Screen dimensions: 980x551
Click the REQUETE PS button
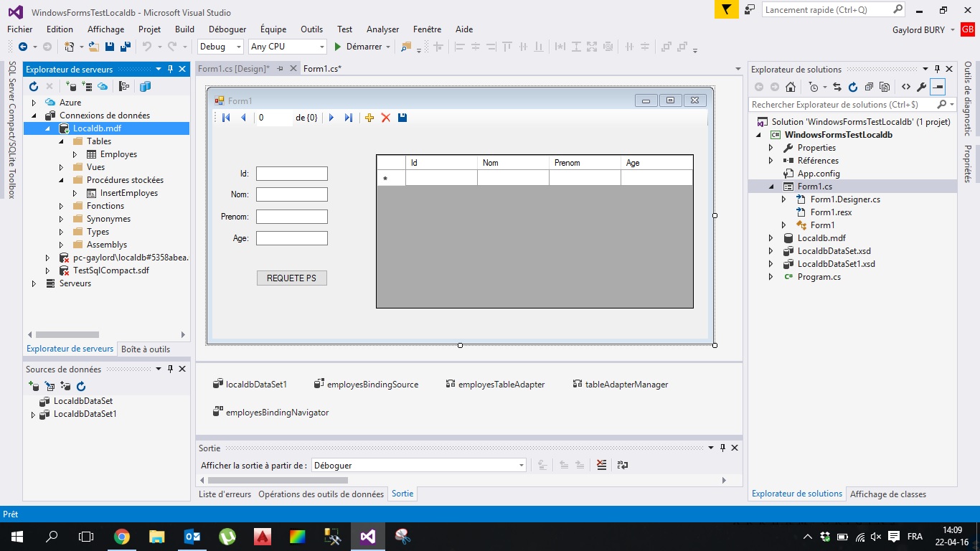(291, 278)
